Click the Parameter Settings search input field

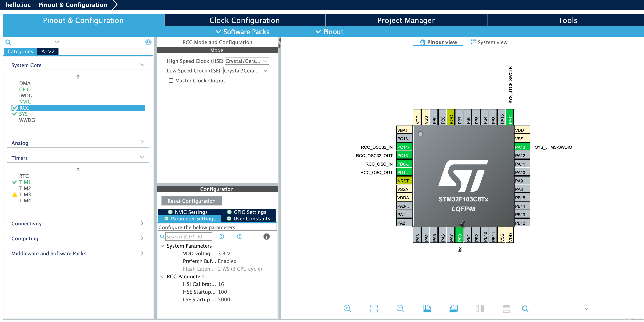(x=188, y=236)
